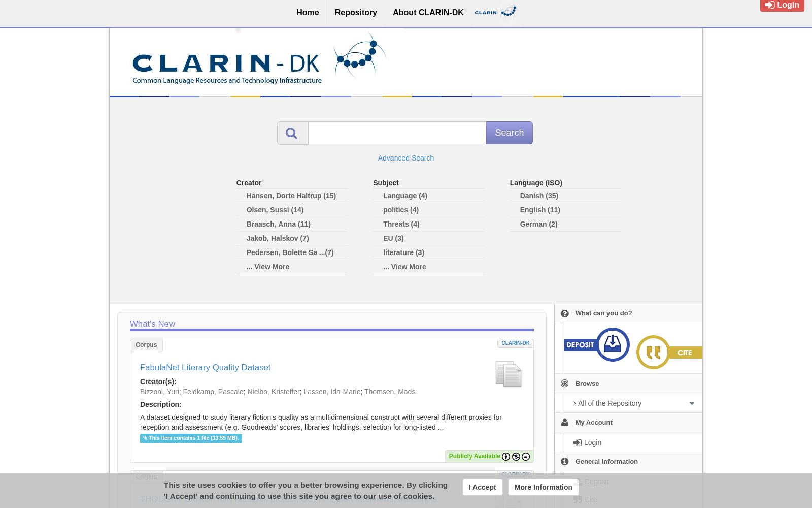Viewport: 812px width, 508px height.
Task: Filter by creator Jakob, Halskov (7)
Action: point(278,238)
